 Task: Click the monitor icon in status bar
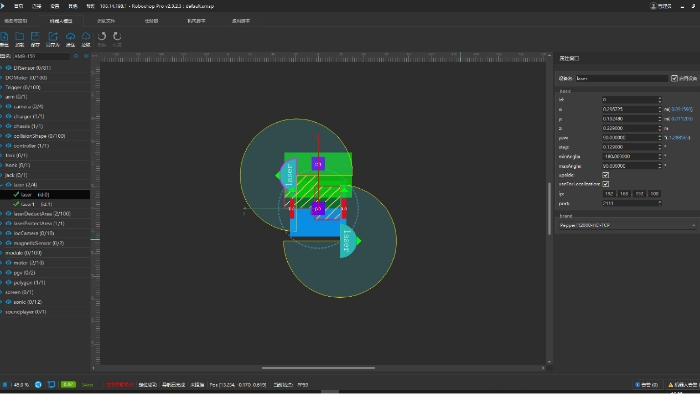coord(51,384)
